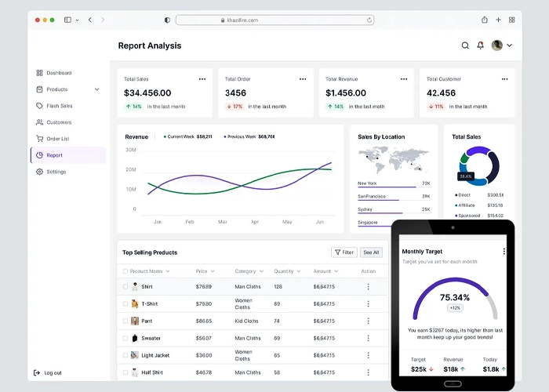Open the action menu for the T-Shirt row
549x392 pixels.
coord(369,304)
